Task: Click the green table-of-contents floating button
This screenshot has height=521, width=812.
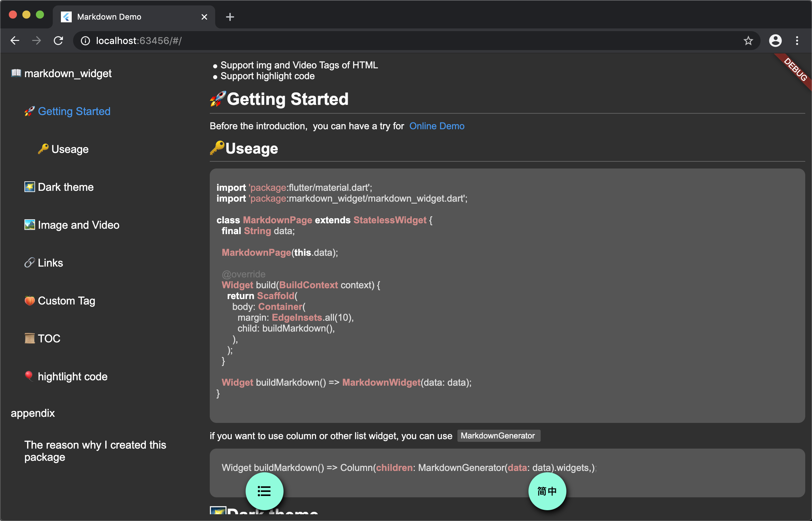Action: pyautogui.click(x=264, y=491)
